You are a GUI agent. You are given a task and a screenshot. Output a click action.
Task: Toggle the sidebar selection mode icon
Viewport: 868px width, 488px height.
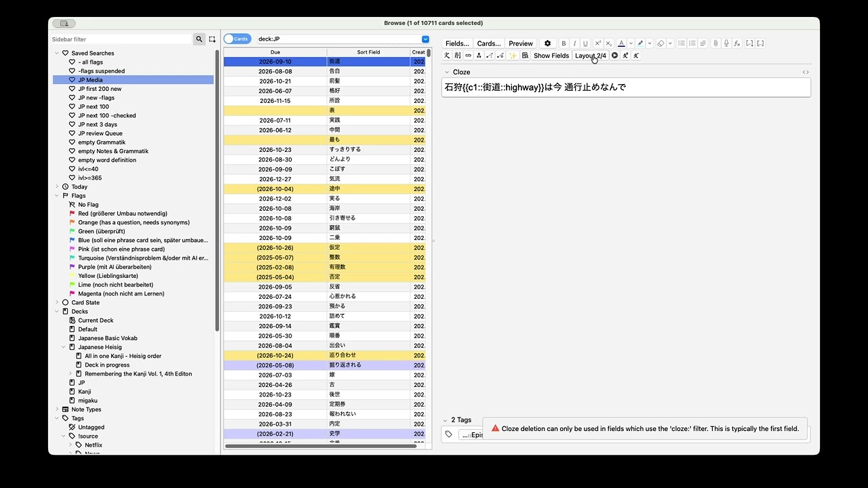[212, 39]
